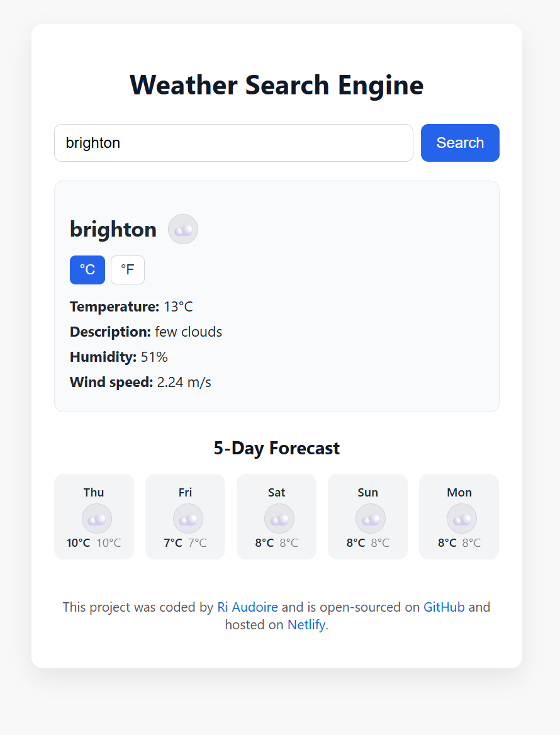This screenshot has height=735, width=560.
Task: Click Saturday's forecast cloud icon
Action: [x=279, y=519]
